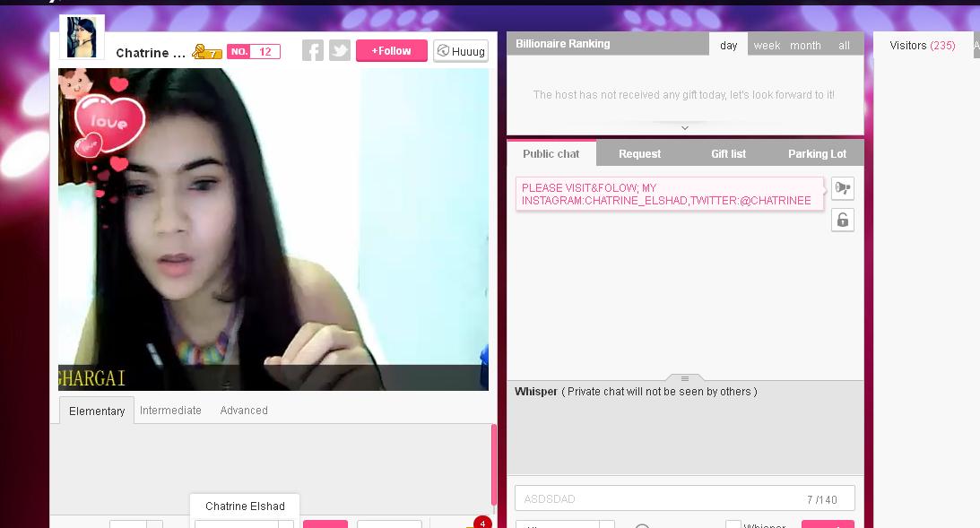The height and width of the screenshot is (528, 980).
Task: Click the gold rank badge icon
Action: 207,52
